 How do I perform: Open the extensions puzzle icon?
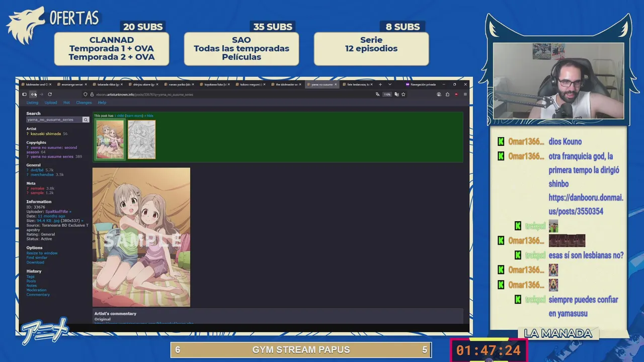447,95
